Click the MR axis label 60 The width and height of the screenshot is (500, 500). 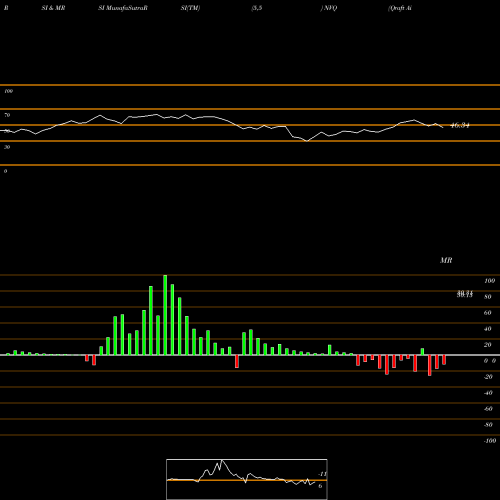pyautogui.click(x=488, y=313)
